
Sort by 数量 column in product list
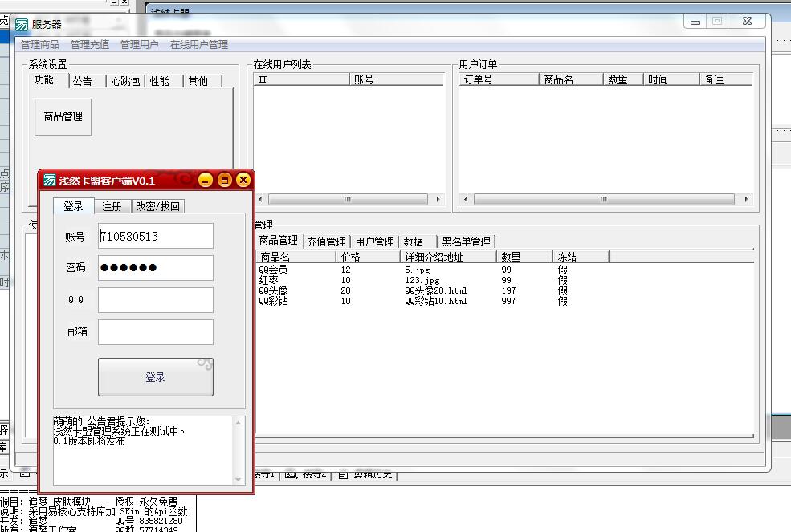click(524, 257)
